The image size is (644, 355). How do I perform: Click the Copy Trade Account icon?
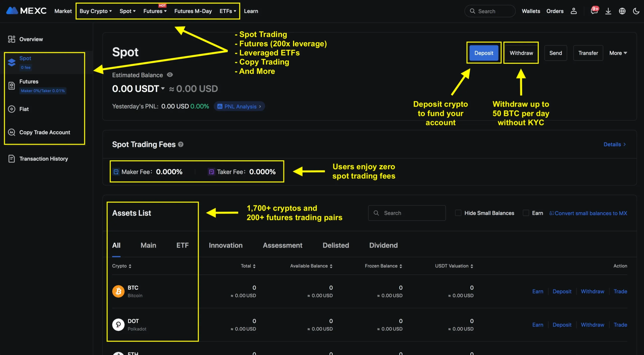click(x=12, y=132)
